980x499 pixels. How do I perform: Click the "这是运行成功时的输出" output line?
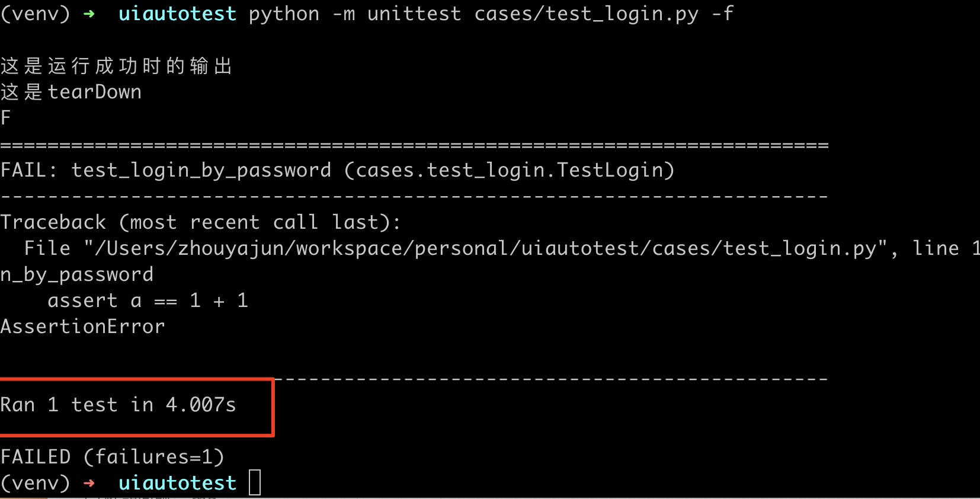click(116, 66)
